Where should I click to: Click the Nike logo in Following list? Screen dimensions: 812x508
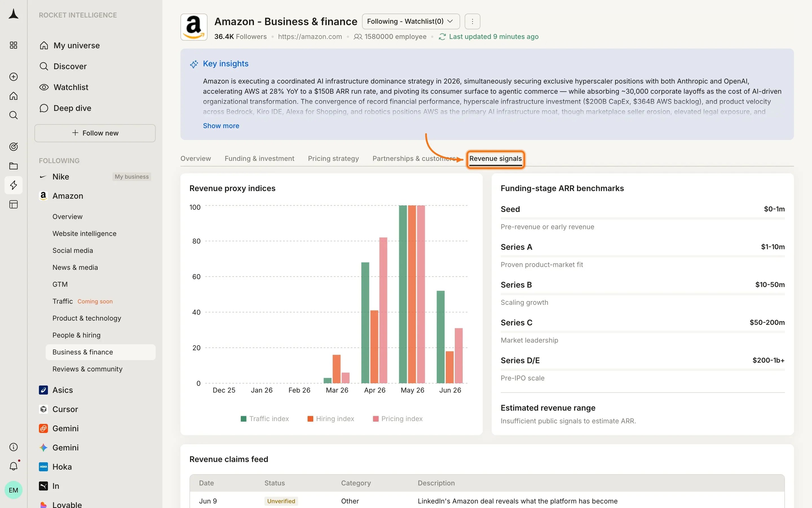(x=43, y=177)
